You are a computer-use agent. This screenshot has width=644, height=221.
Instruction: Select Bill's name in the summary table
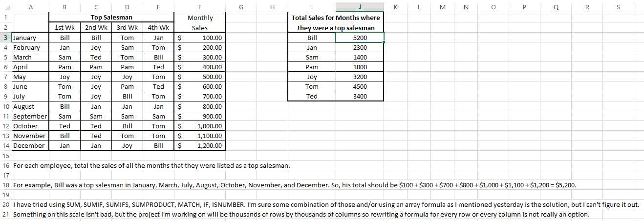click(312, 38)
